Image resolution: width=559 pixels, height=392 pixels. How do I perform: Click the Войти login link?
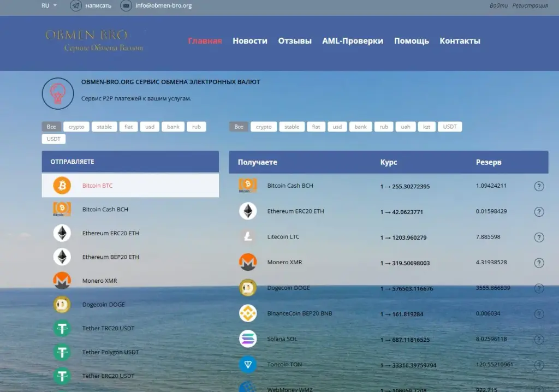click(x=498, y=5)
